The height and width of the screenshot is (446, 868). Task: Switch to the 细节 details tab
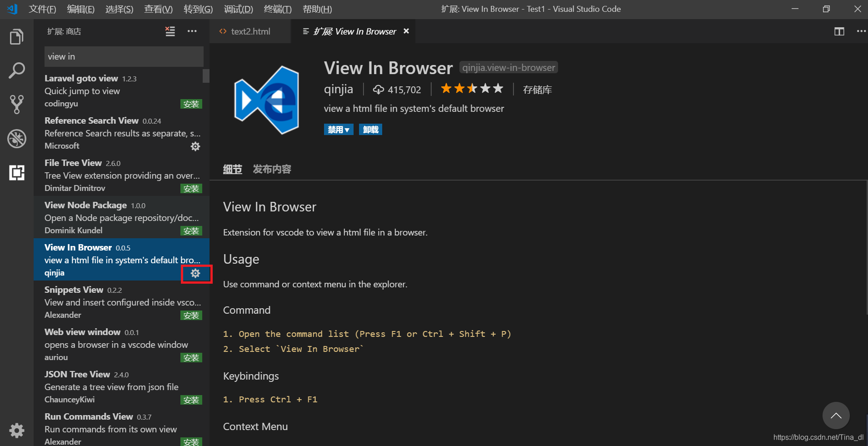coord(232,169)
